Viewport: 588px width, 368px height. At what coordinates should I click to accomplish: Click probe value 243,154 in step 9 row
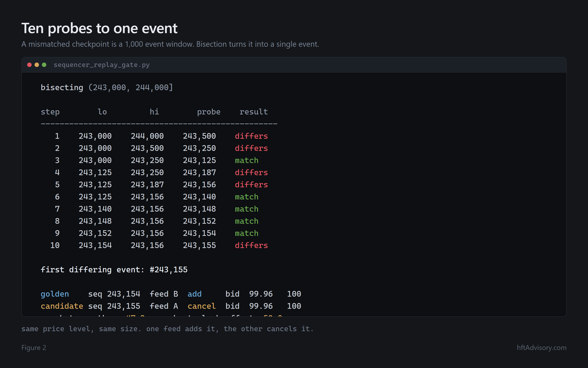(x=199, y=233)
